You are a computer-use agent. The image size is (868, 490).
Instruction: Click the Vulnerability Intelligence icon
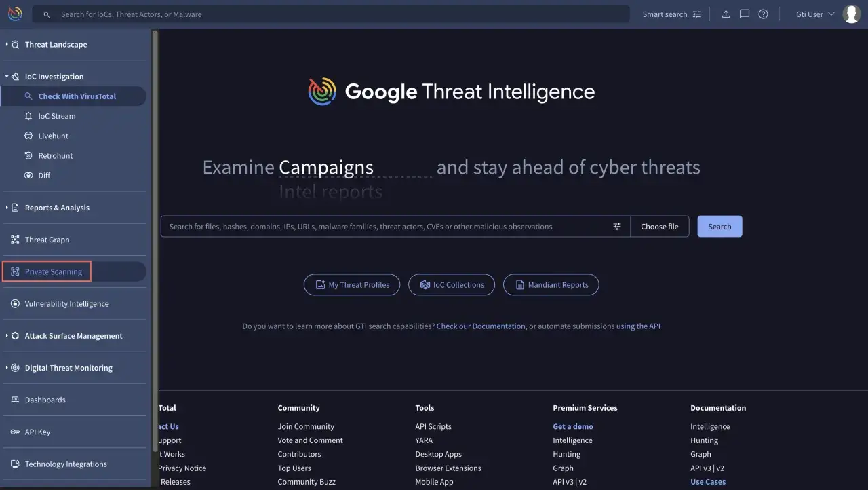tap(16, 304)
